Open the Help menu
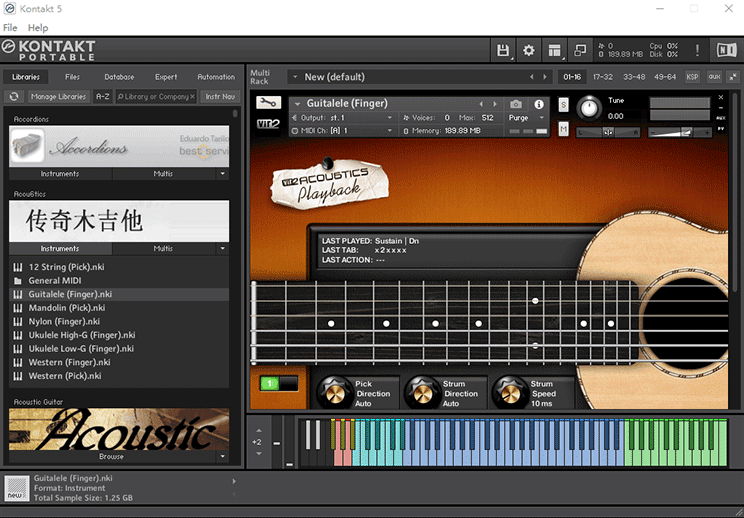744x518 pixels. 38,28
